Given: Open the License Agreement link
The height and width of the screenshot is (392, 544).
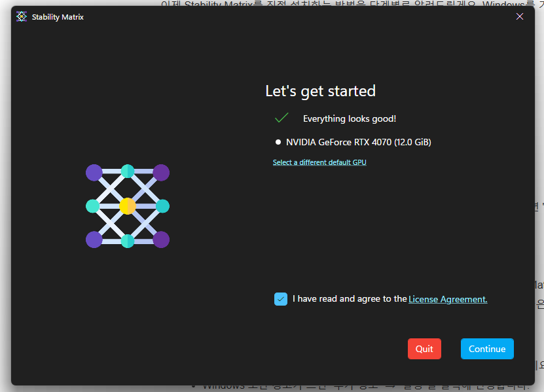Looking at the screenshot, I should click(x=448, y=299).
